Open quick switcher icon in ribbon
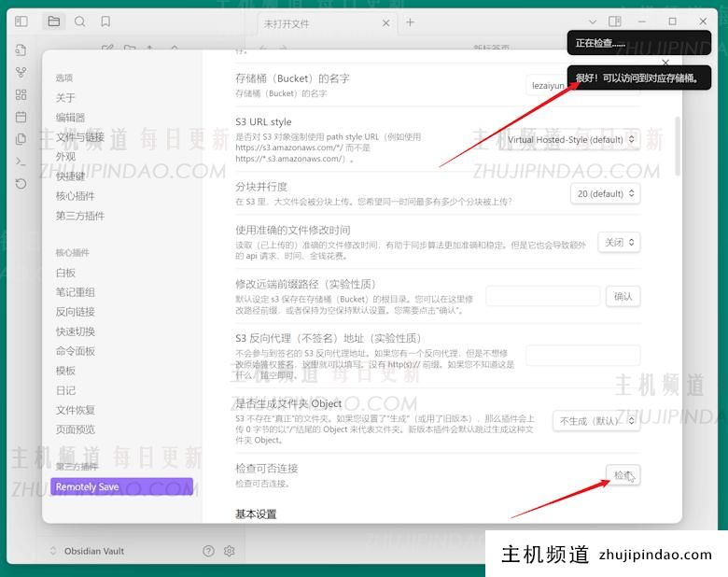 [x=21, y=49]
